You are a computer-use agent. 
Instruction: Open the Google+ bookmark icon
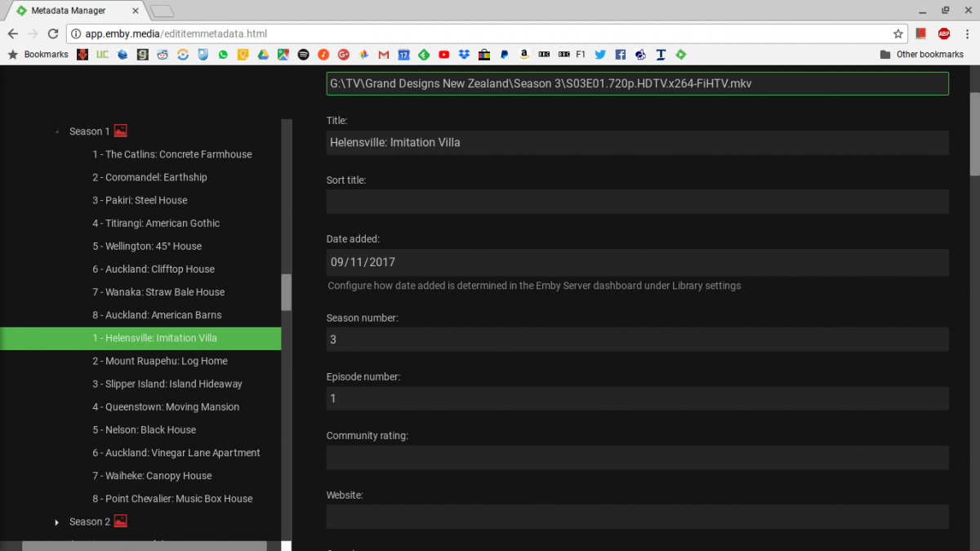(x=343, y=55)
